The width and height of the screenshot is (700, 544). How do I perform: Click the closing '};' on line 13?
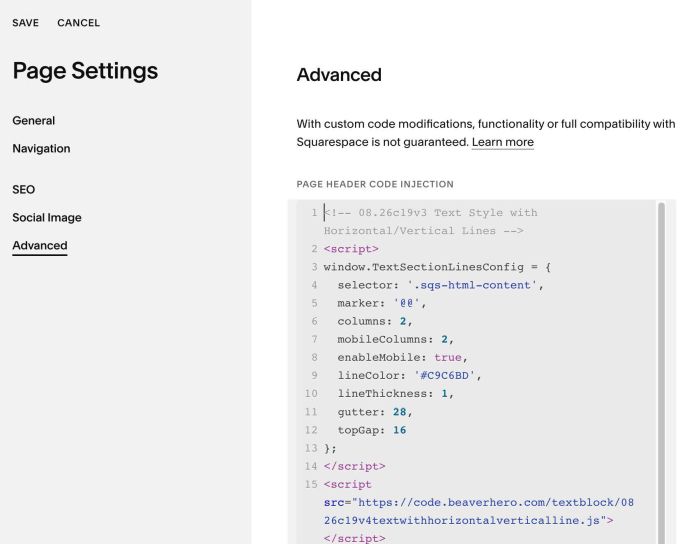click(330, 448)
